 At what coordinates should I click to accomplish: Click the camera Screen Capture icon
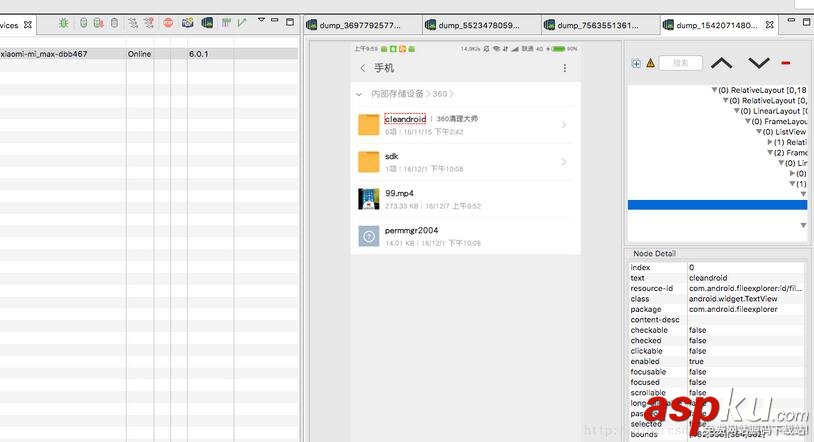pos(187,22)
